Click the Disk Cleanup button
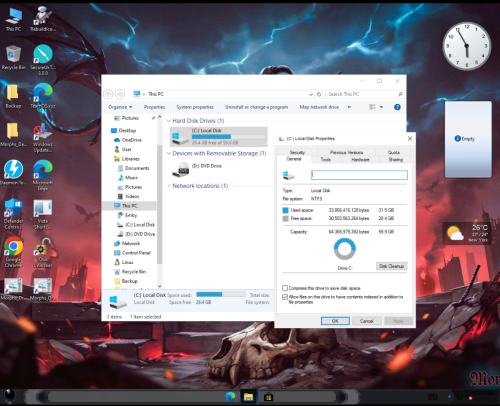Screen dimensions: 500x406 (391, 266)
